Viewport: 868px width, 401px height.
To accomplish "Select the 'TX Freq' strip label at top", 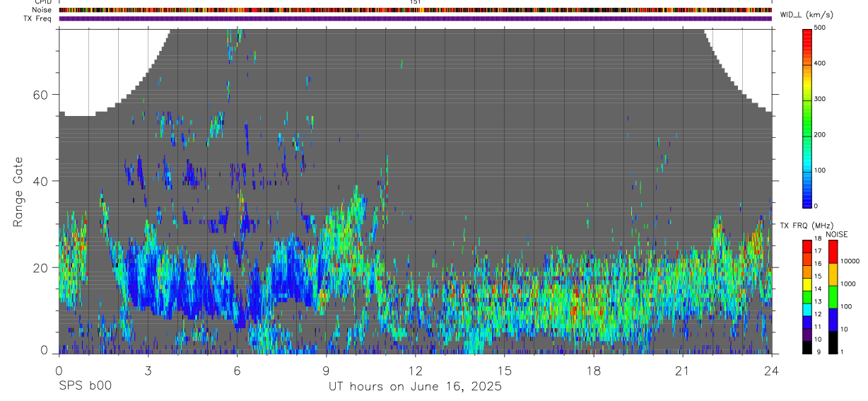I will [37, 18].
